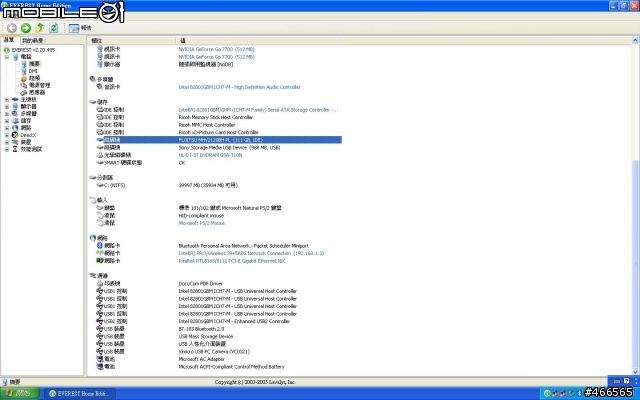Viewport: 640px width, 400px height.
Task: Open the Report (報告) wizard from the toolbar
Action: pyautogui.click(x=80, y=28)
